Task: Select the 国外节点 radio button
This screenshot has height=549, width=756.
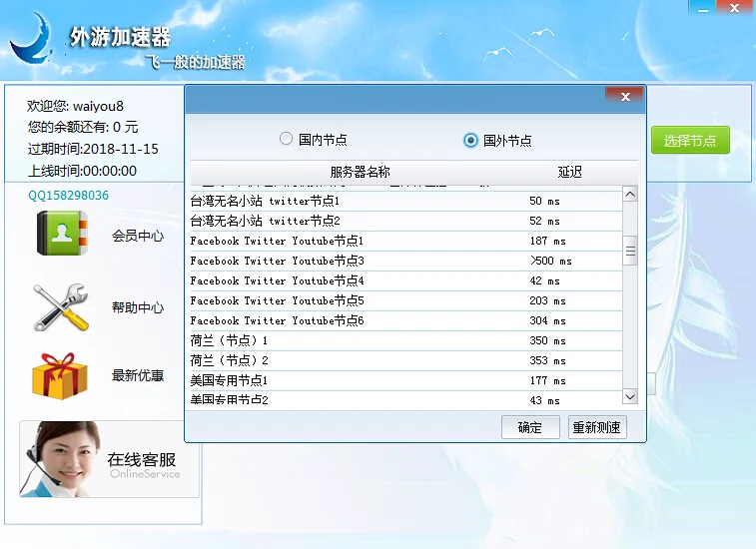Action: [x=470, y=140]
